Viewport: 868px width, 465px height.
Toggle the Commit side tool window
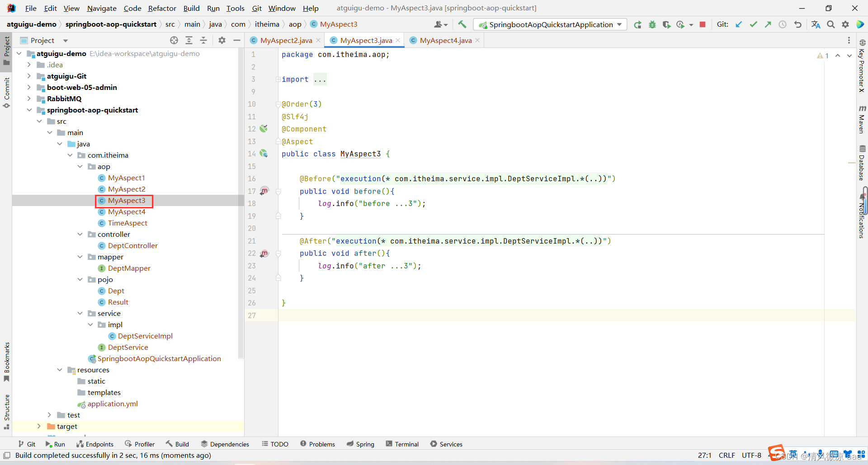(x=6, y=93)
